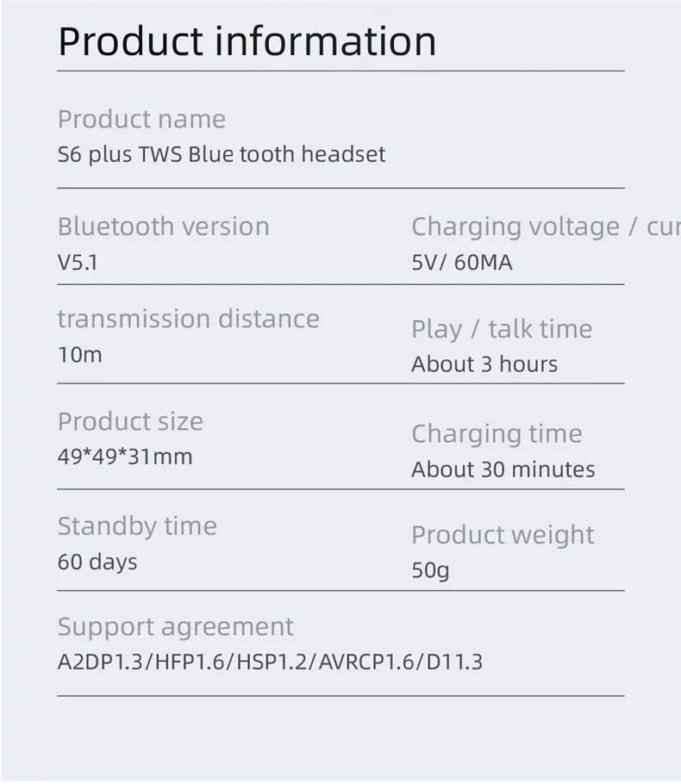Click the transmission distance label
This screenshot has height=784, width=681.
188,319
